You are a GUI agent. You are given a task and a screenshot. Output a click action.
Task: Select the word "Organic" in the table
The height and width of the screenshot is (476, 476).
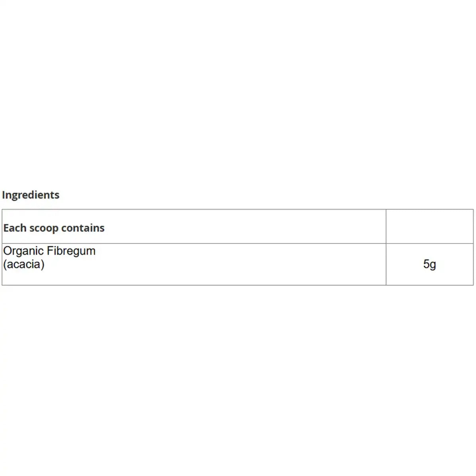click(23, 251)
